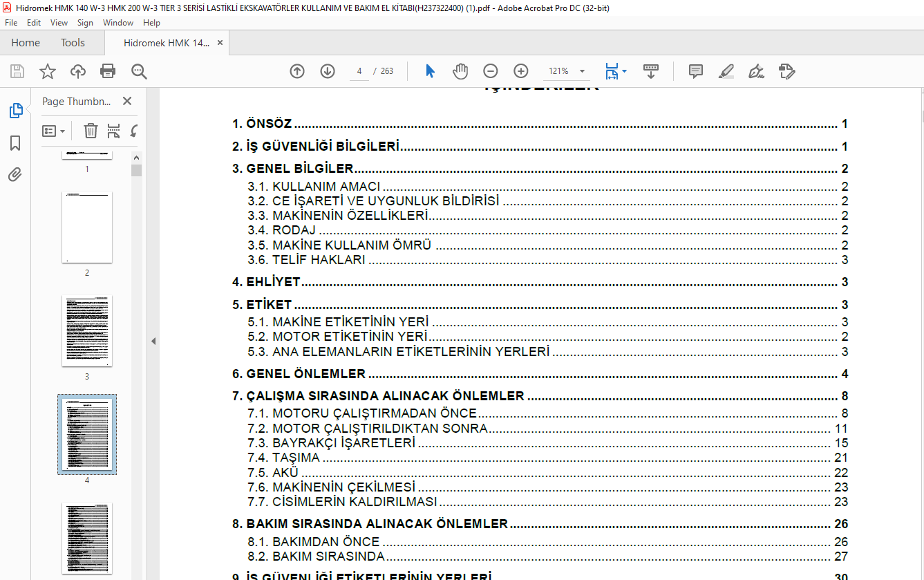924x580 pixels.
Task: Click the page number input field
Action: tap(359, 71)
